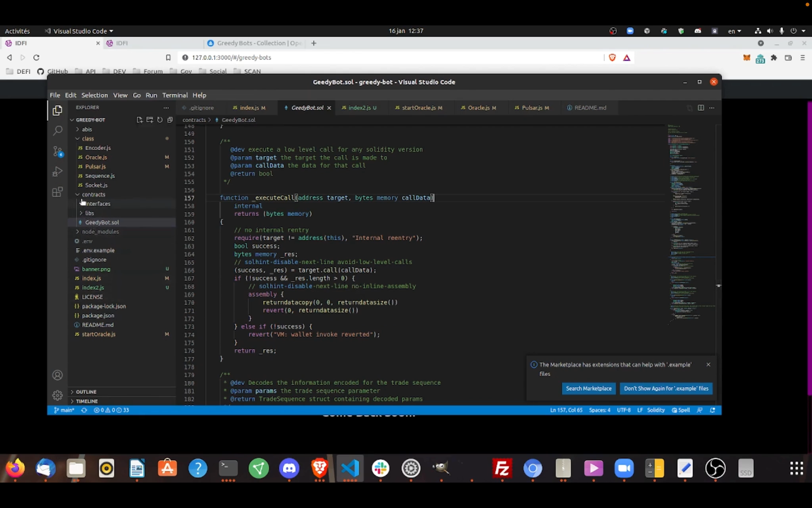The height and width of the screenshot is (508, 812).
Task: Launch FileZilla from the dock
Action: (502, 468)
